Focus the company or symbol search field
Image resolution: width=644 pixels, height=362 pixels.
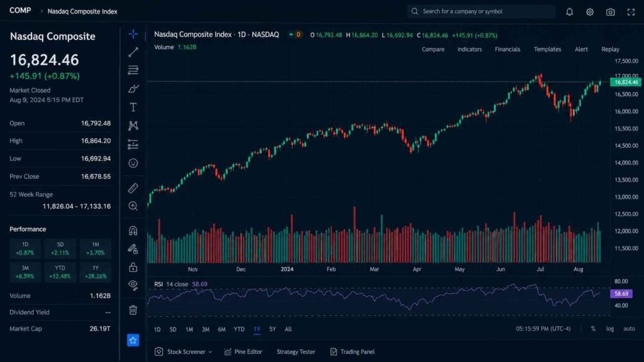tap(481, 11)
